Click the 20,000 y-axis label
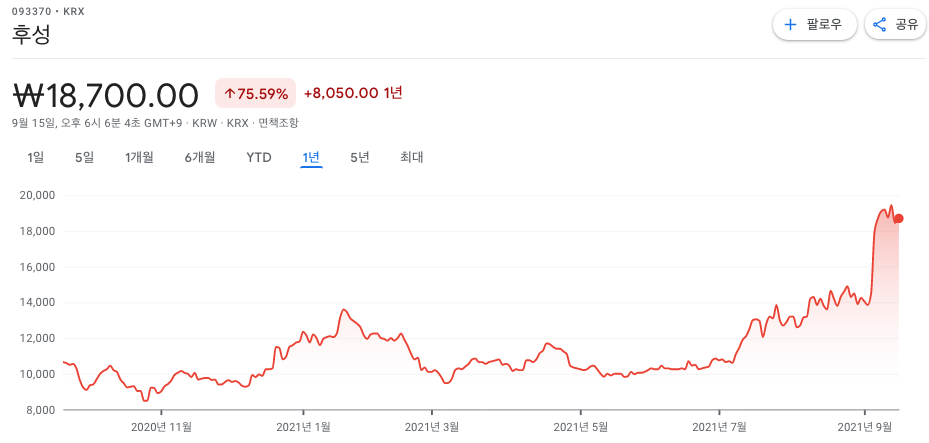 (x=37, y=195)
